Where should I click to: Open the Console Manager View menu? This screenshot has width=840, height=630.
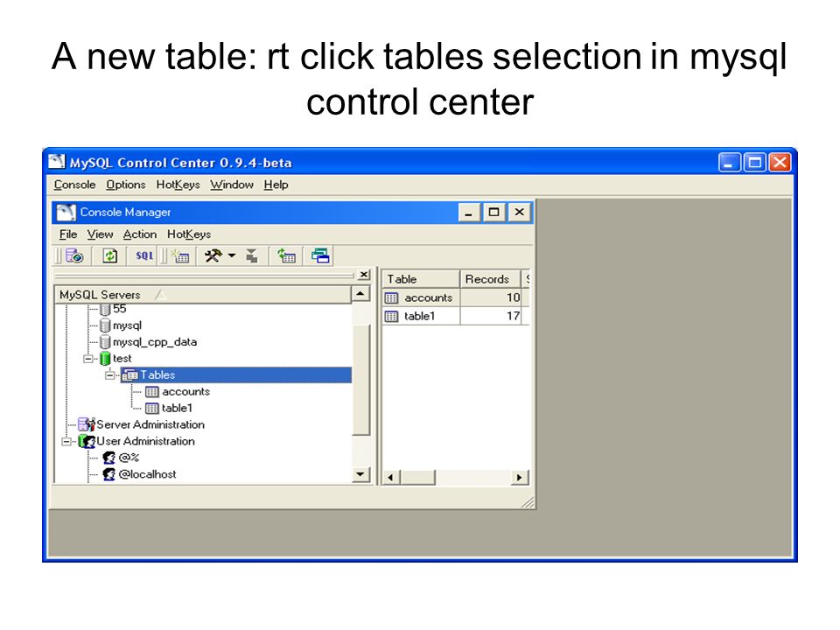pyautogui.click(x=100, y=234)
